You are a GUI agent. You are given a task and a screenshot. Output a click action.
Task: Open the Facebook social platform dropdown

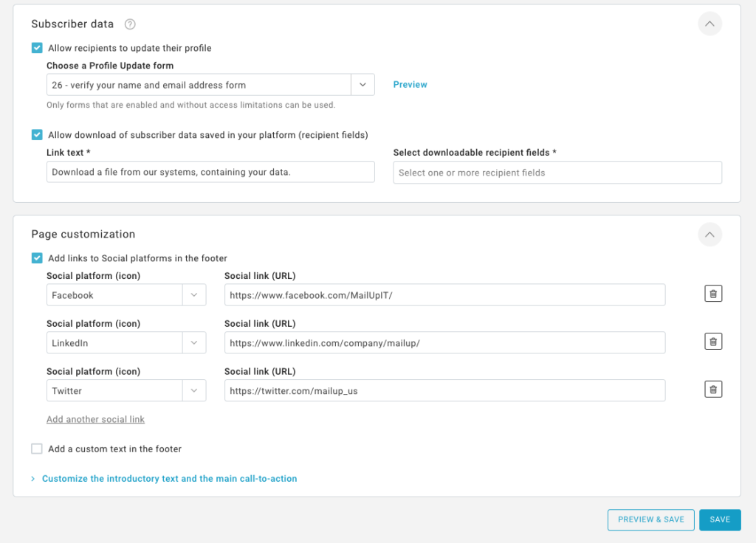[193, 295]
